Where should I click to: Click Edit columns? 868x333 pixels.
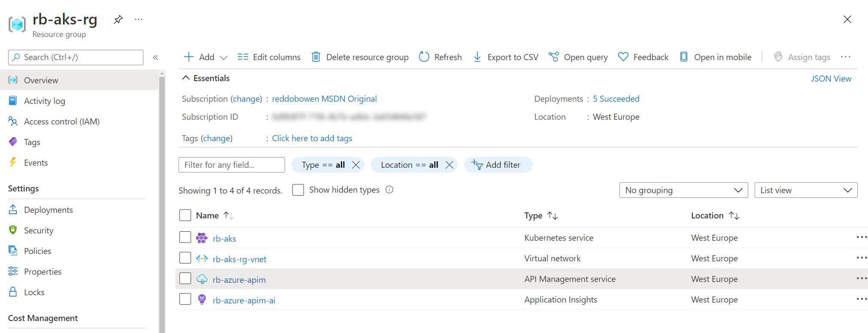(x=269, y=57)
